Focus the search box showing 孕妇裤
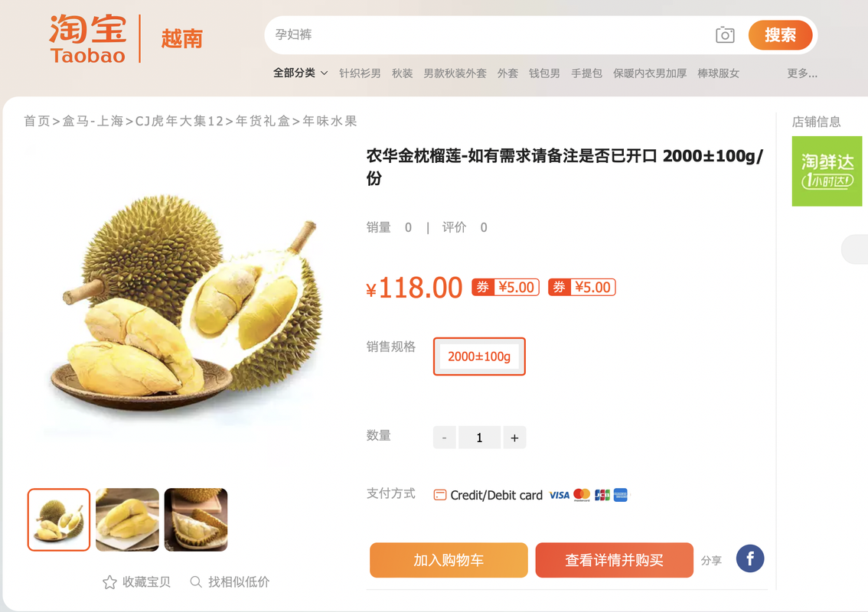Screen dimensions: 868x612 (x=490, y=35)
